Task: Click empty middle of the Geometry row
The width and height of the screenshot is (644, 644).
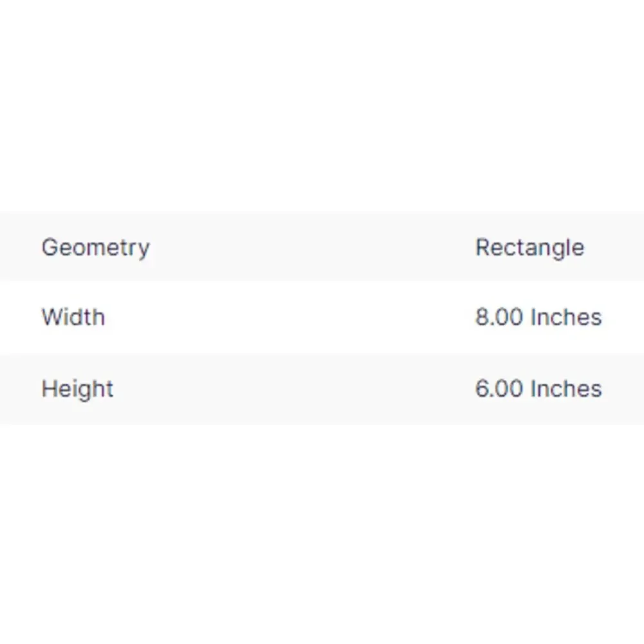Action: coord(312,247)
